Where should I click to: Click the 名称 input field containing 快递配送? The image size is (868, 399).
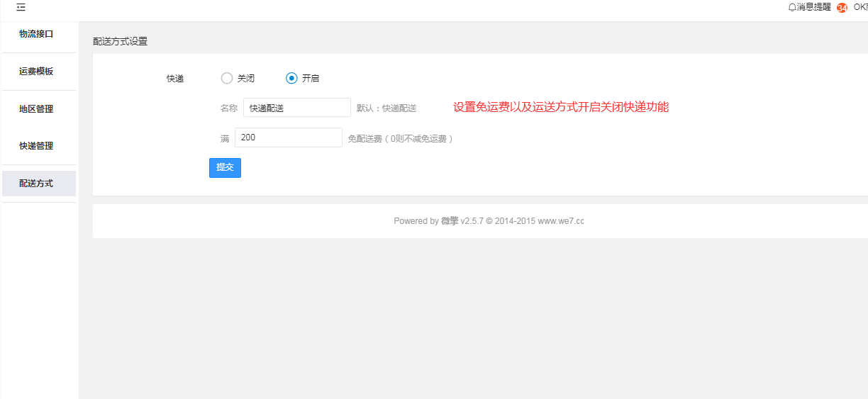297,108
